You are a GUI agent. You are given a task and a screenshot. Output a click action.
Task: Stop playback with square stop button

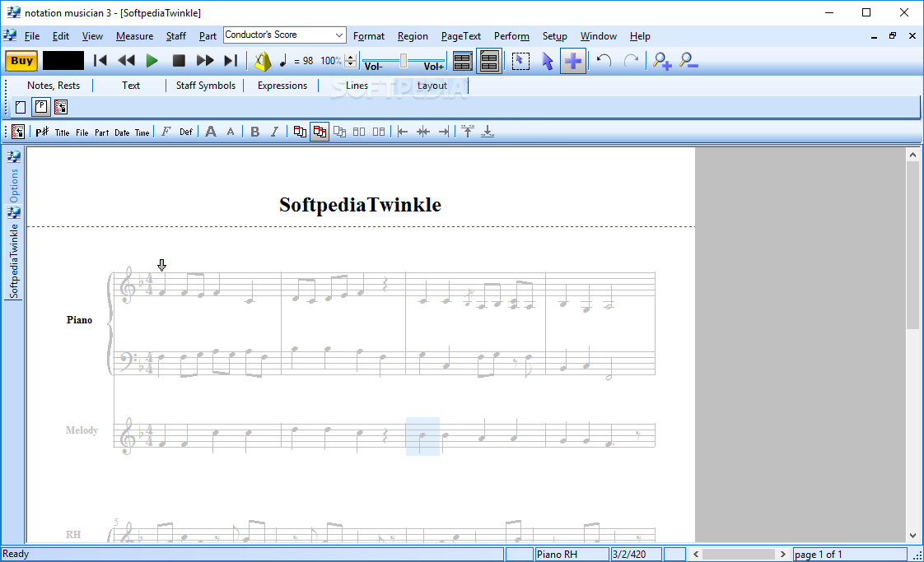pos(179,61)
